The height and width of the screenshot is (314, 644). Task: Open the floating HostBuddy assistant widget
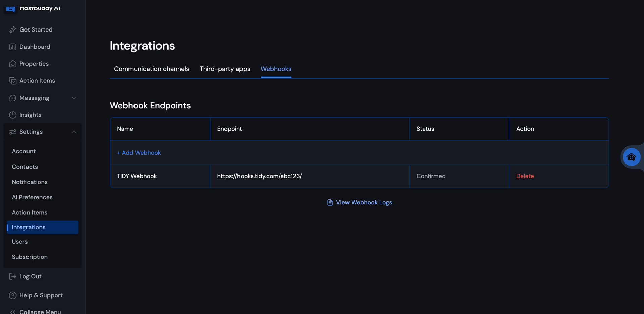click(x=631, y=157)
